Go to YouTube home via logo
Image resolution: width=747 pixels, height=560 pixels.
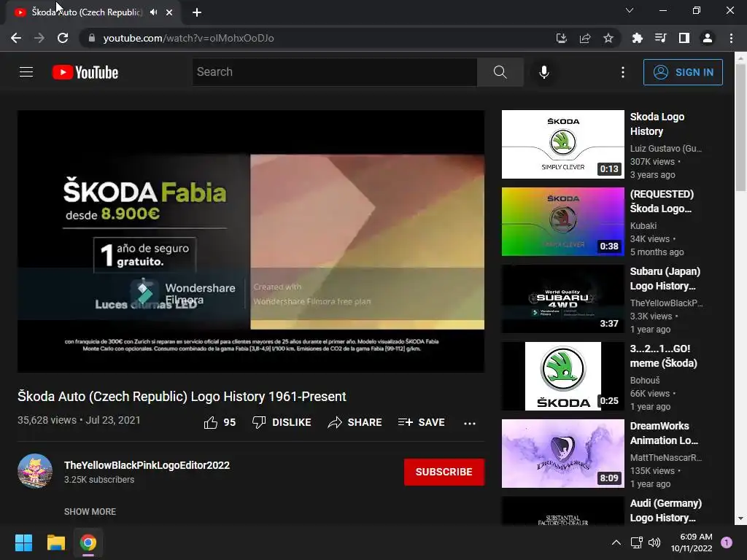click(85, 72)
